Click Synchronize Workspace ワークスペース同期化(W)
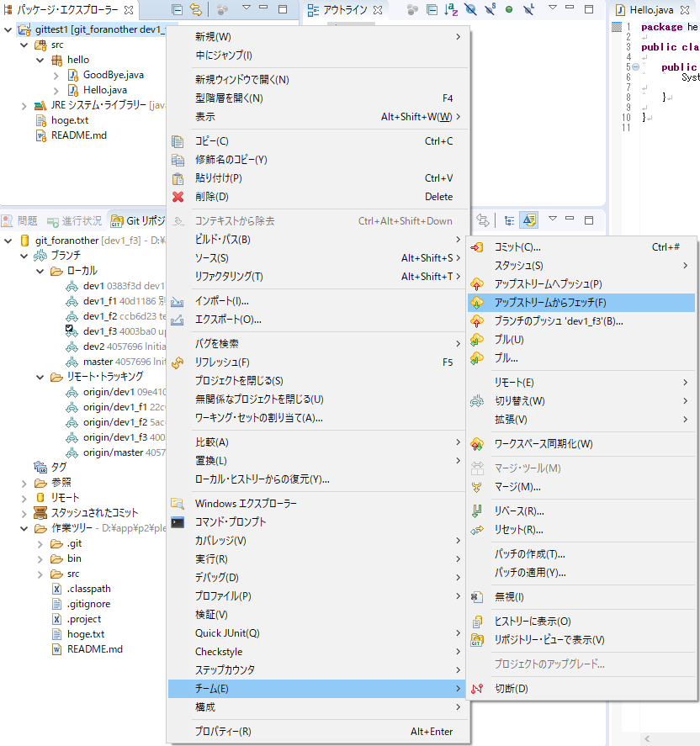700x746 pixels. pyautogui.click(x=581, y=444)
